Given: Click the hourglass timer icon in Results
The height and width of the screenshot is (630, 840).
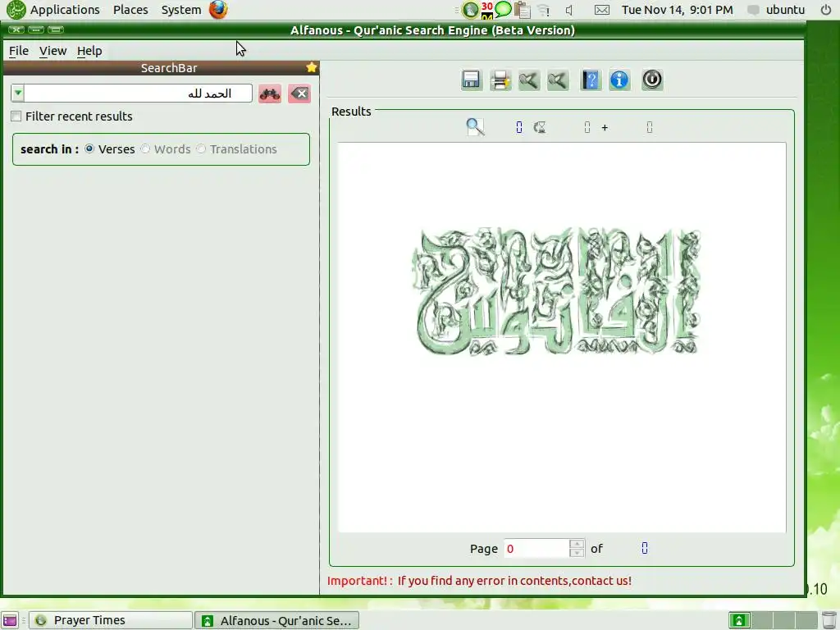Looking at the screenshot, I should (540, 127).
